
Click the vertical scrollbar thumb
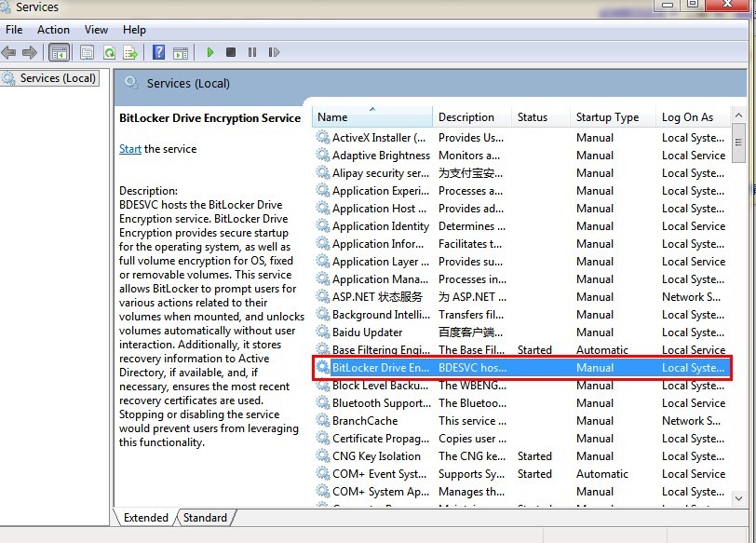pyautogui.click(x=738, y=143)
